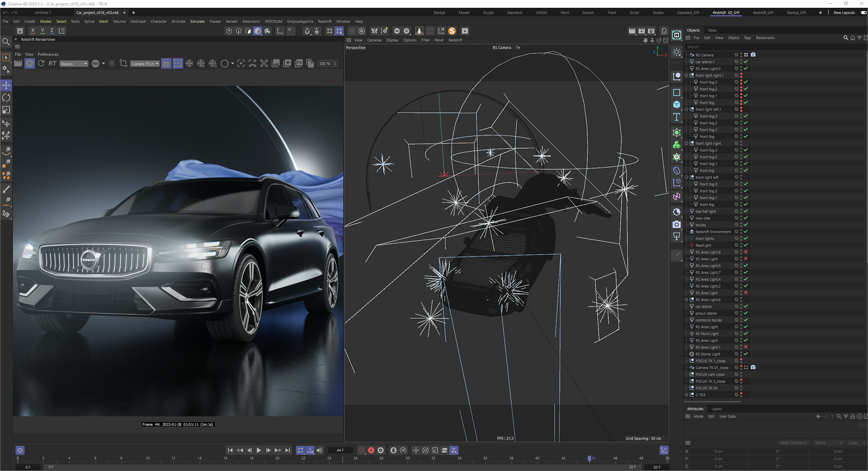The image size is (868, 471).
Task: Select the Rotate tool in left toolbar
Action: pyautogui.click(x=6, y=98)
